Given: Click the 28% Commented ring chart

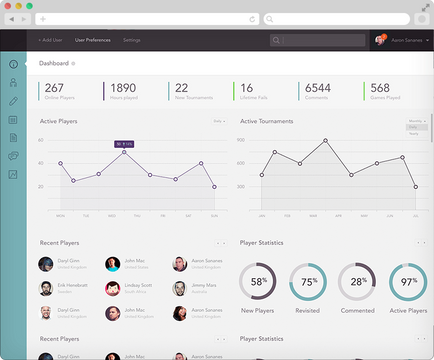Looking at the screenshot, I should click(x=357, y=281).
